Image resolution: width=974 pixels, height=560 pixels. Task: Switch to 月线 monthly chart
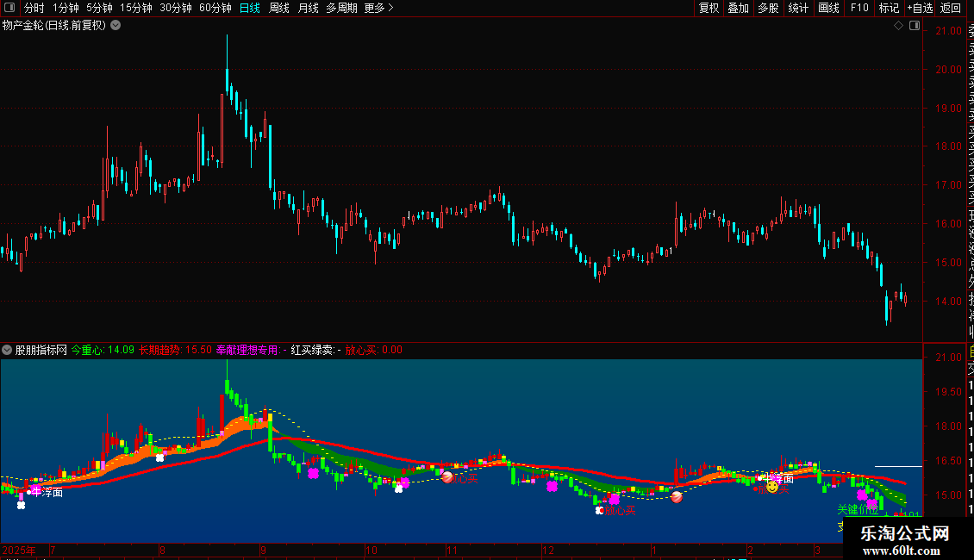click(x=308, y=8)
